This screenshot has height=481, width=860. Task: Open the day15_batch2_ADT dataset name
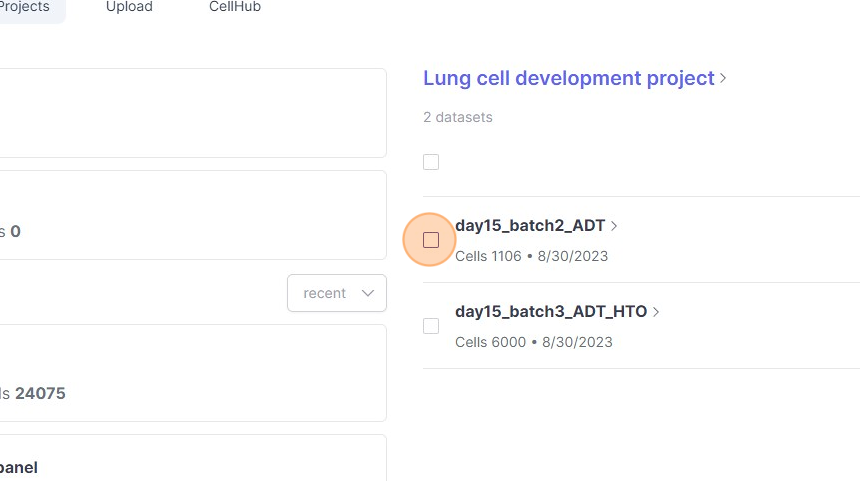click(x=530, y=226)
